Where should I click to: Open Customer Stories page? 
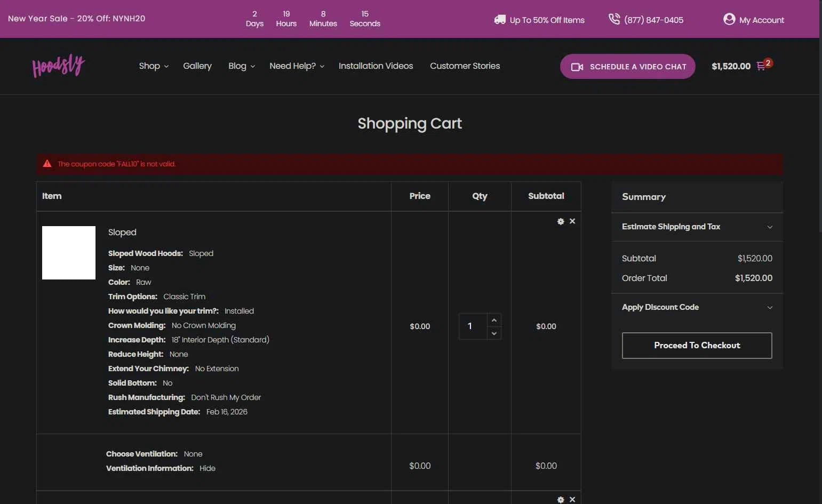tap(465, 66)
